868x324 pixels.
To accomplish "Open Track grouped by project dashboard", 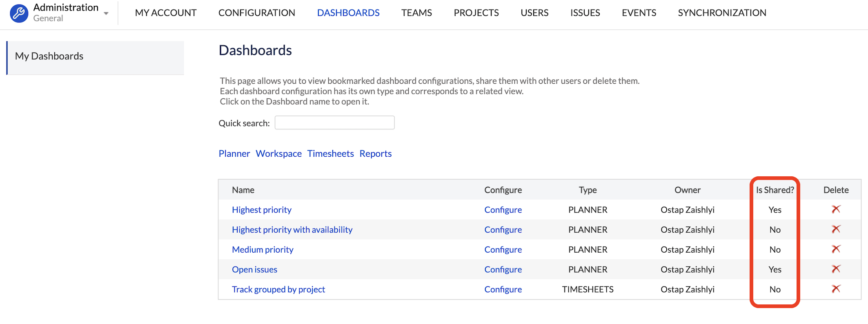I will tap(278, 289).
